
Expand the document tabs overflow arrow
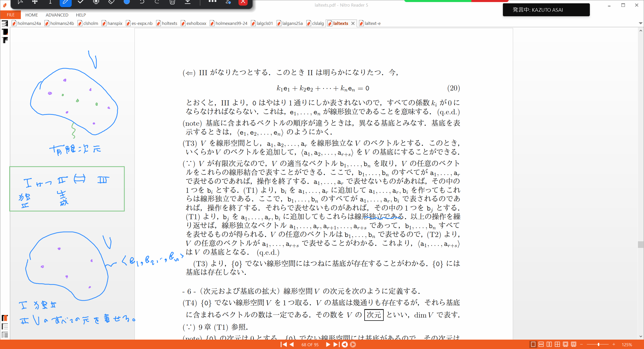coord(640,23)
